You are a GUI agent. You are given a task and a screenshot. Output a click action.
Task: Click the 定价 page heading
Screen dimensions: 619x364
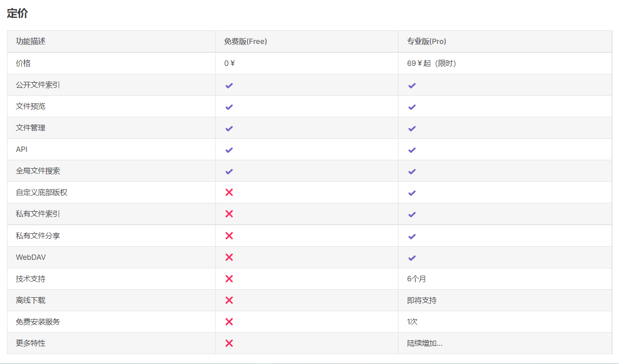point(17,14)
